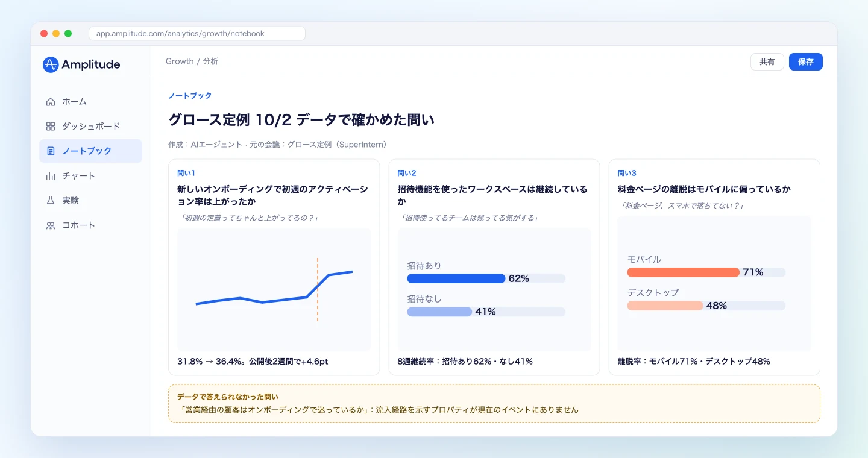Click the chart bars icon
The height and width of the screenshot is (458, 868).
point(51,176)
